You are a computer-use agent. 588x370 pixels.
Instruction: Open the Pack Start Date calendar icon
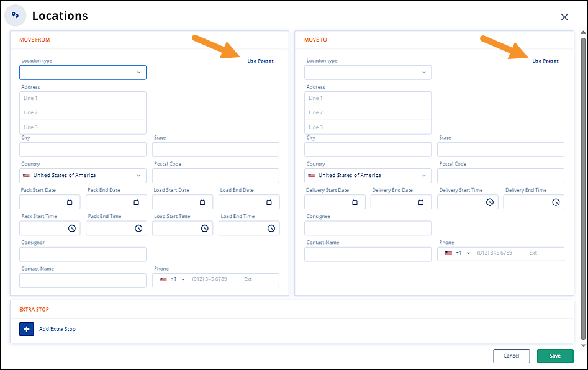pos(70,202)
